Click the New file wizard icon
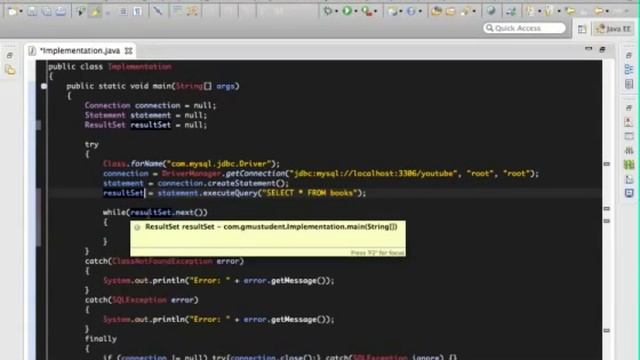Image resolution: width=640 pixels, height=360 pixels. 11,11
